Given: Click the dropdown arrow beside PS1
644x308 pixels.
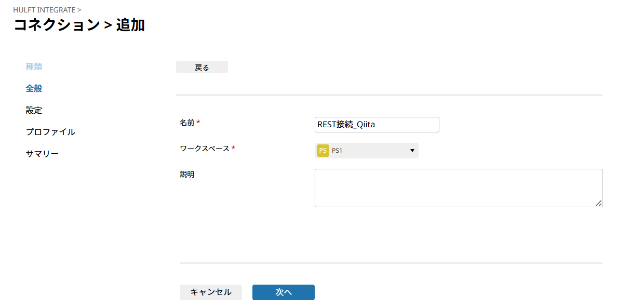Looking at the screenshot, I should [412, 150].
